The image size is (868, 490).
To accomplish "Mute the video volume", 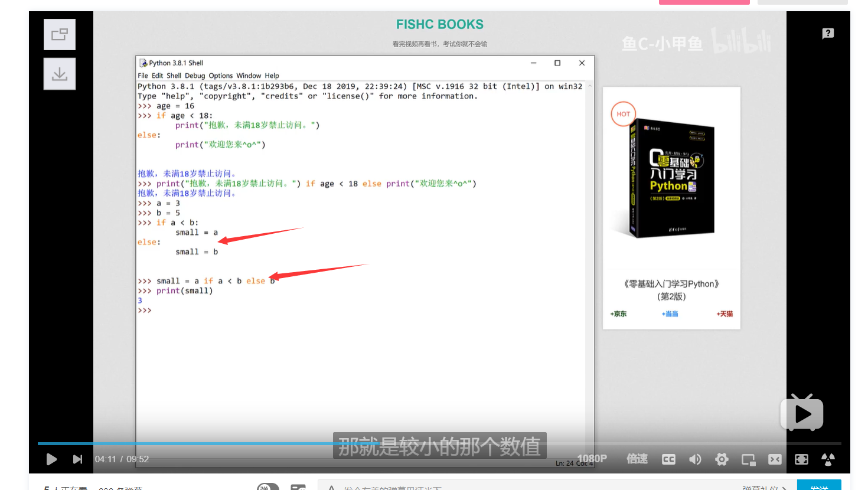I will pyautogui.click(x=695, y=459).
